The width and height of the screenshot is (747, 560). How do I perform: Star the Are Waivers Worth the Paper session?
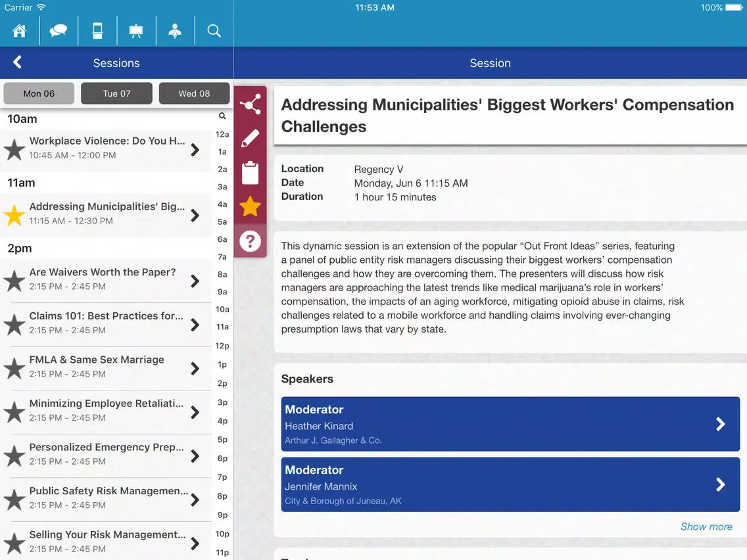coord(14,281)
